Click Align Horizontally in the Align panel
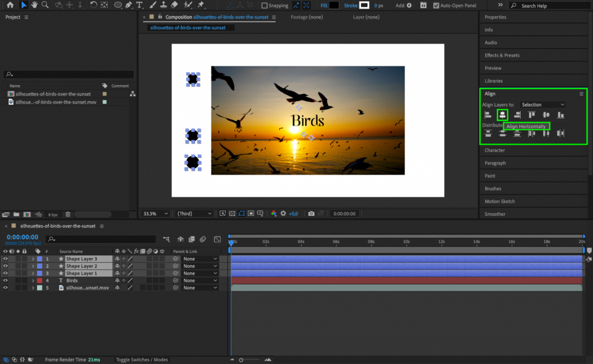 502,115
